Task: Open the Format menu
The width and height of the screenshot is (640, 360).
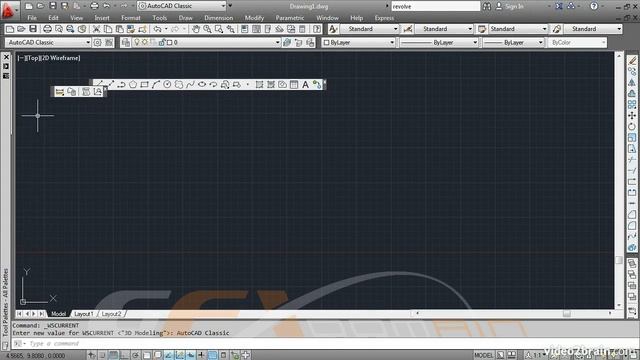Action: click(x=131, y=18)
